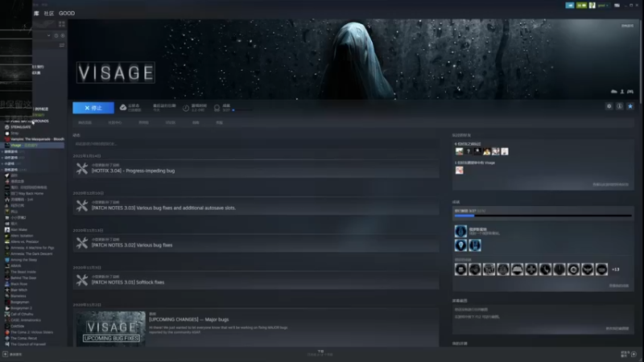
Task: Select The Coma: Recut in library
Action: tap(23, 338)
